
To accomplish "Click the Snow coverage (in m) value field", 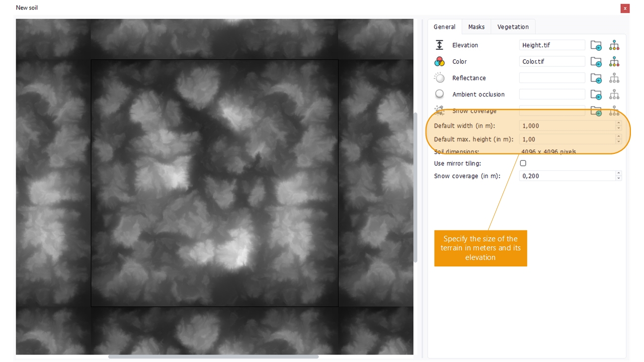I will (x=567, y=176).
